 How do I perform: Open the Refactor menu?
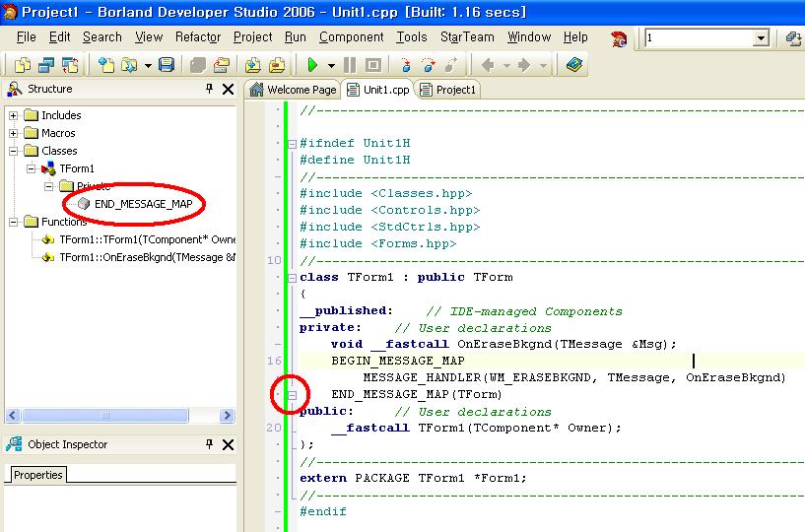point(198,37)
